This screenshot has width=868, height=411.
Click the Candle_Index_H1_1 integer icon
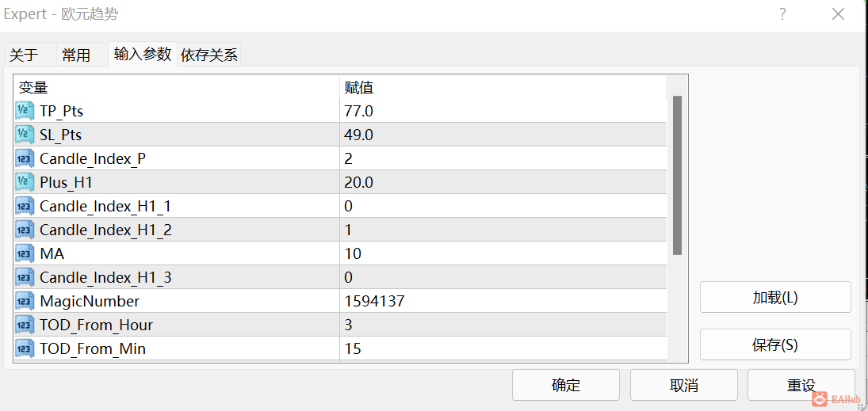coord(25,207)
